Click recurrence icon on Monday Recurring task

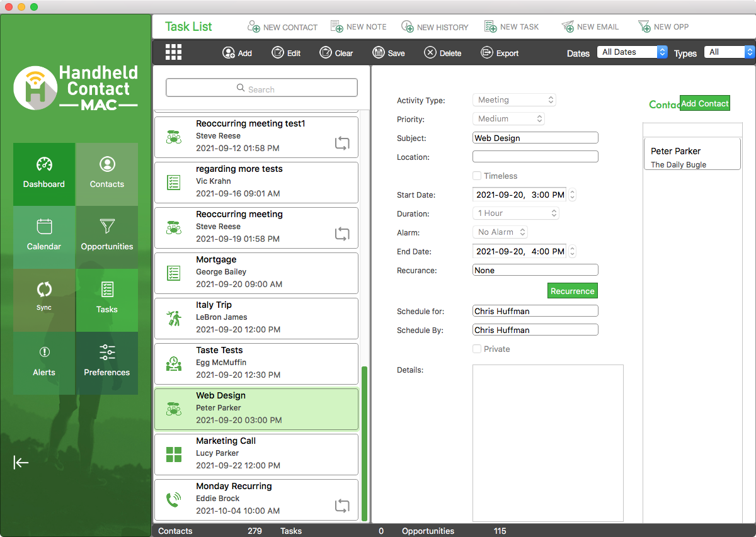[x=341, y=506]
